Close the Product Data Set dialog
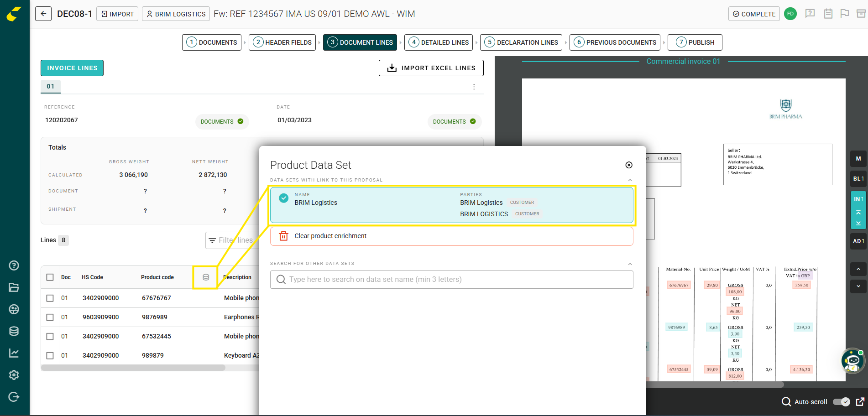Screen dimensions: 868x416 coord(628,165)
